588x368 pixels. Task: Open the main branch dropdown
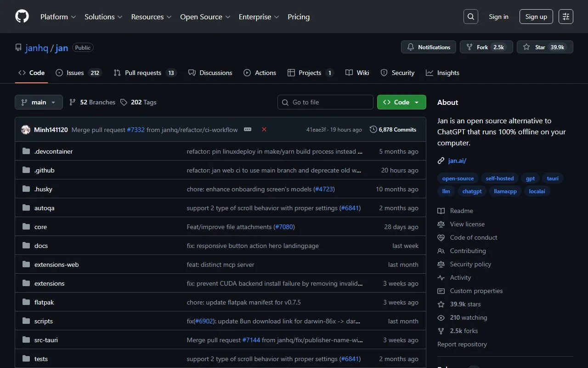(x=39, y=102)
